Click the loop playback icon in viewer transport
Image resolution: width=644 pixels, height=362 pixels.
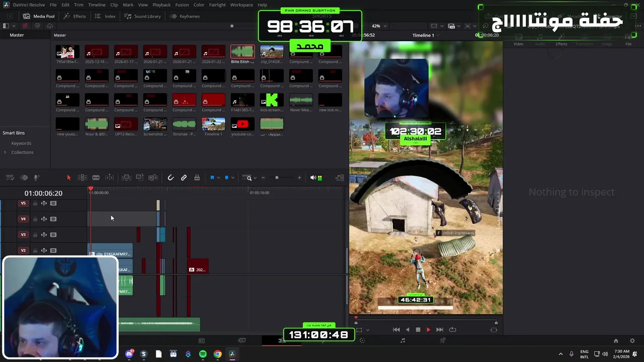(452, 329)
